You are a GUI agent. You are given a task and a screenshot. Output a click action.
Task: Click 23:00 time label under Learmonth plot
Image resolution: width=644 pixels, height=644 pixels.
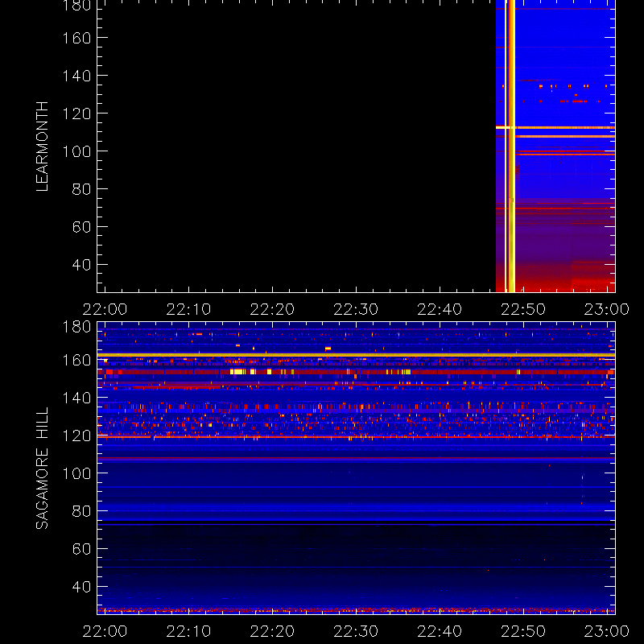(x=607, y=309)
